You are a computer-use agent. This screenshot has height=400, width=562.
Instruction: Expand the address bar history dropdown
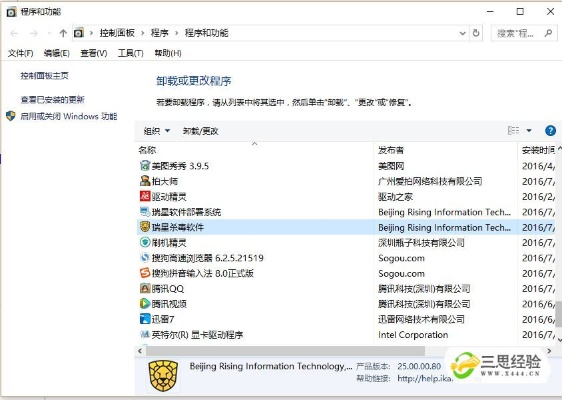click(463, 33)
